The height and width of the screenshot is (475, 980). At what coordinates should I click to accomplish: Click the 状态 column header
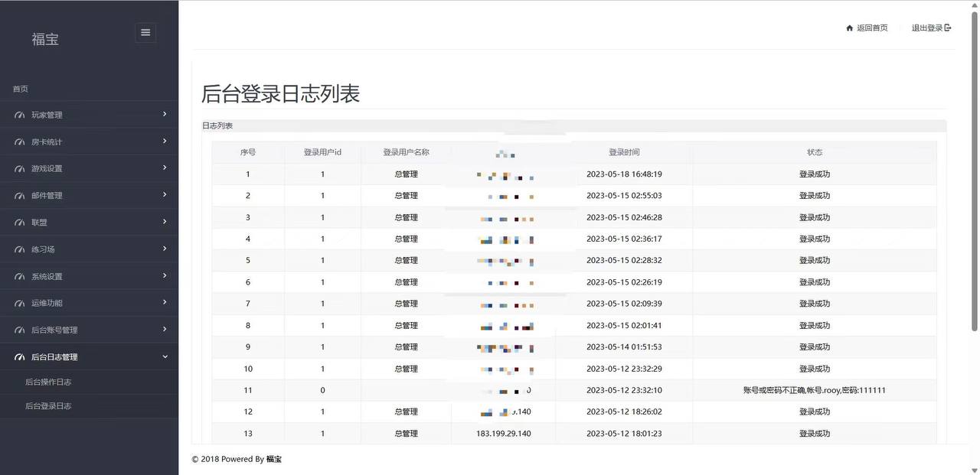pyautogui.click(x=815, y=152)
